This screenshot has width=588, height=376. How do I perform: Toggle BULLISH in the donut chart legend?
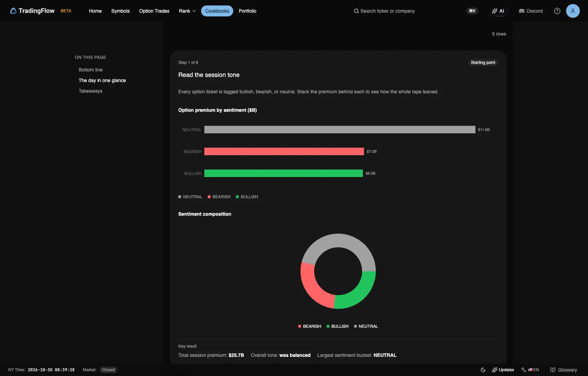tap(338, 326)
